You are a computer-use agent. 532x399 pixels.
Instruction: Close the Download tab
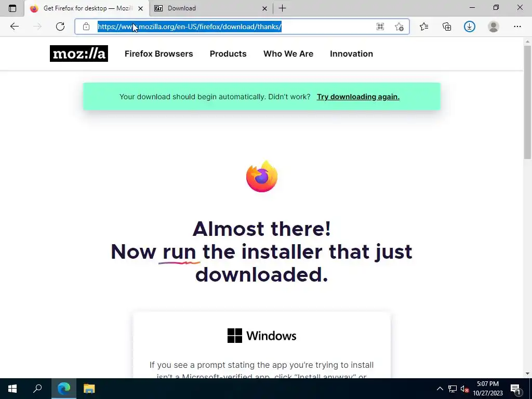tap(264, 8)
